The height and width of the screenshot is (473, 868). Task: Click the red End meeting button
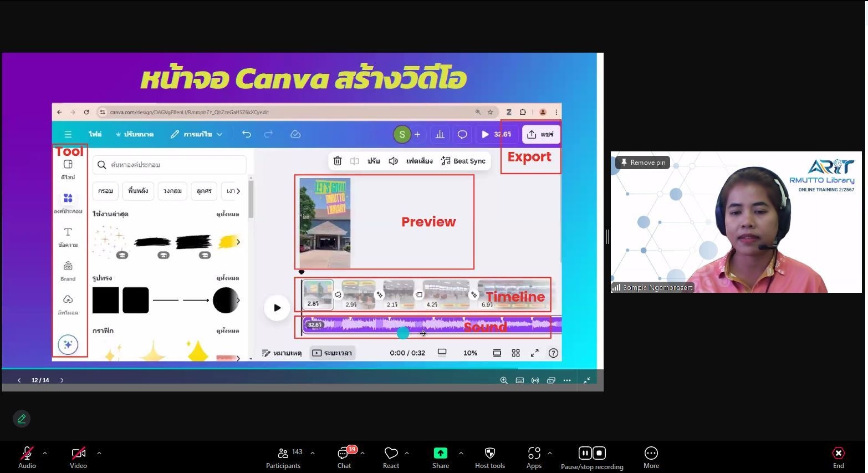click(x=838, y=458)
